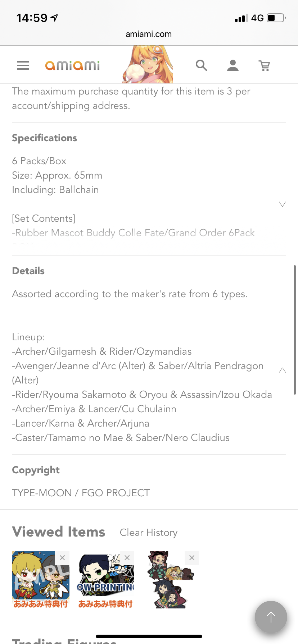Open the search magnifier icon
This screenshot has height=644, width=298.
click(x=202, y=65)
